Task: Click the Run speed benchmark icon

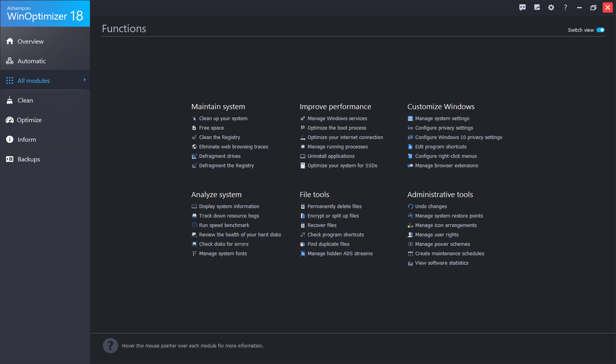Action: click(x=194, y=225)
